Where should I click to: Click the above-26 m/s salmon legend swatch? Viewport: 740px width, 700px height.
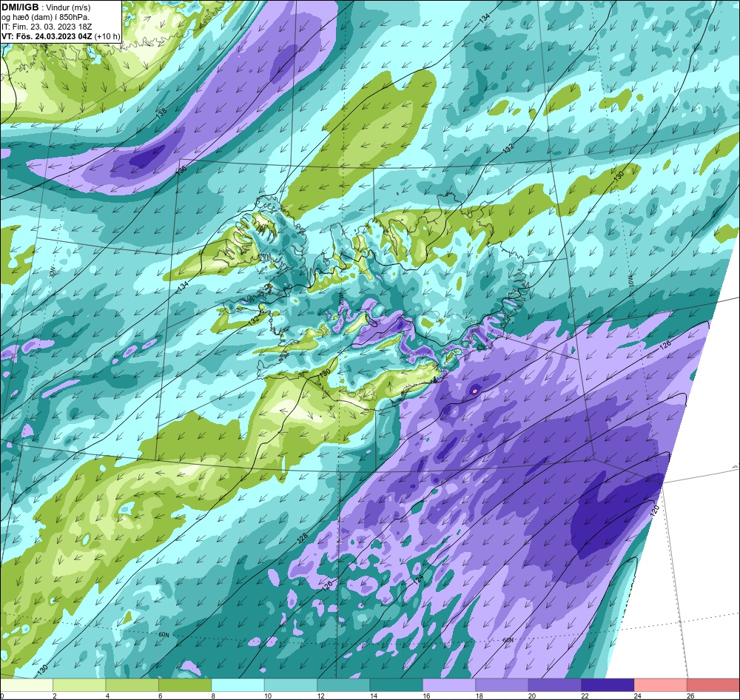coord(713,685)
